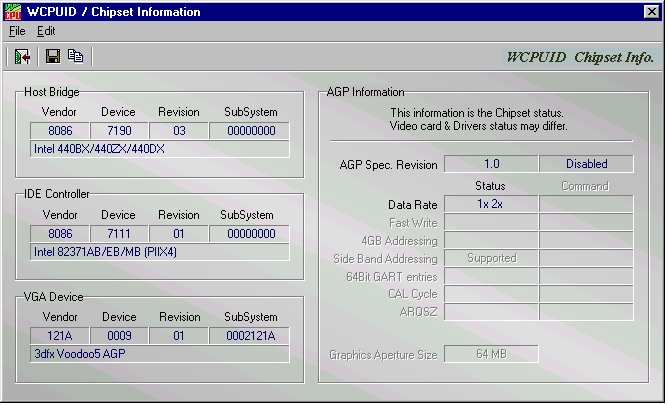Close the Chipset Information window

coord(652,11)
